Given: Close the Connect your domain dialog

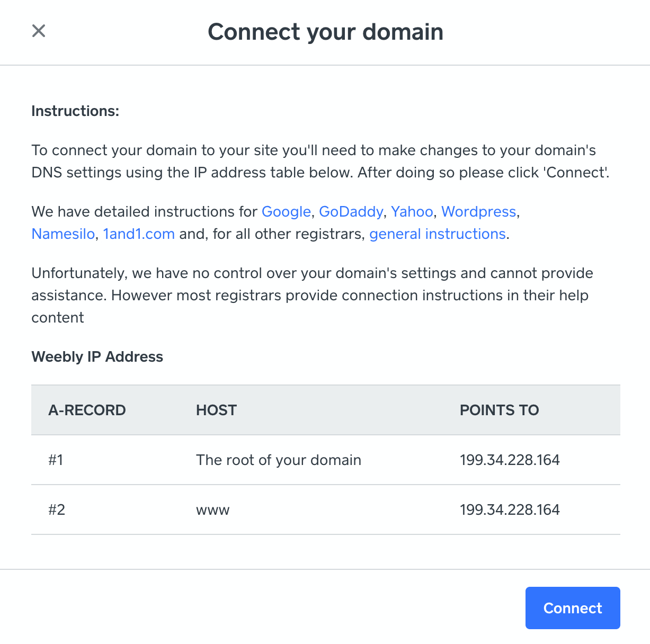Looking at the screenshot, I should click(x=39, y=31).
